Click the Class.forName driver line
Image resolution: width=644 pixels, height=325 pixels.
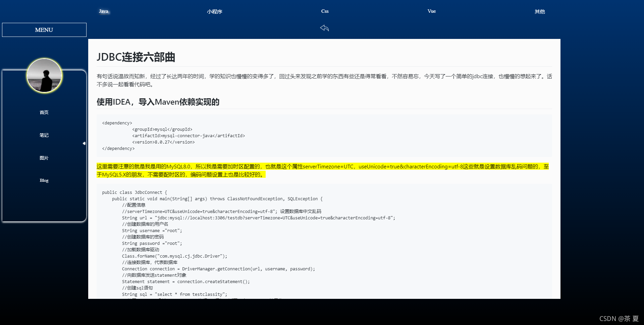174,256
